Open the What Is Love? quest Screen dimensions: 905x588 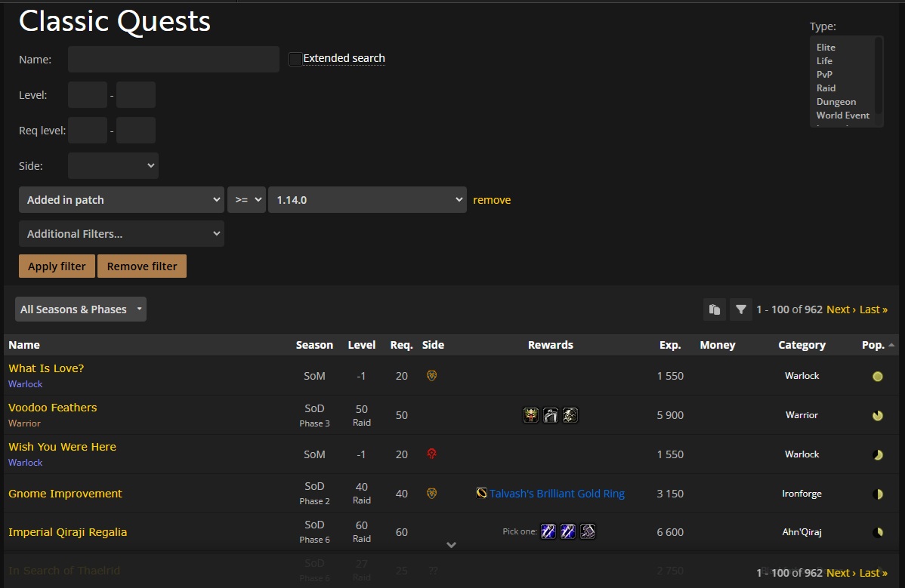click(x=46, y=368)
